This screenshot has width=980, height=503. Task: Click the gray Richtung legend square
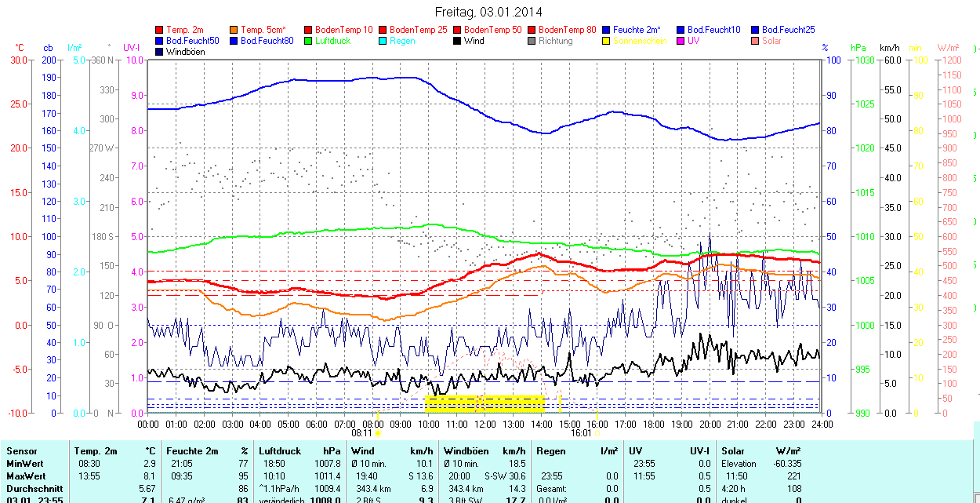click(x=532, y=41)
